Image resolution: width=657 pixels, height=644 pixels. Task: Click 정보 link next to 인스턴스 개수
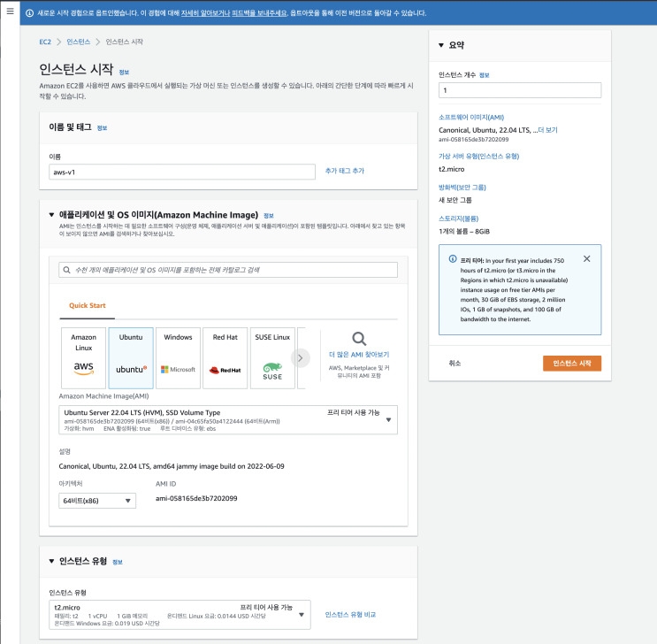click(x=484, y=75)
